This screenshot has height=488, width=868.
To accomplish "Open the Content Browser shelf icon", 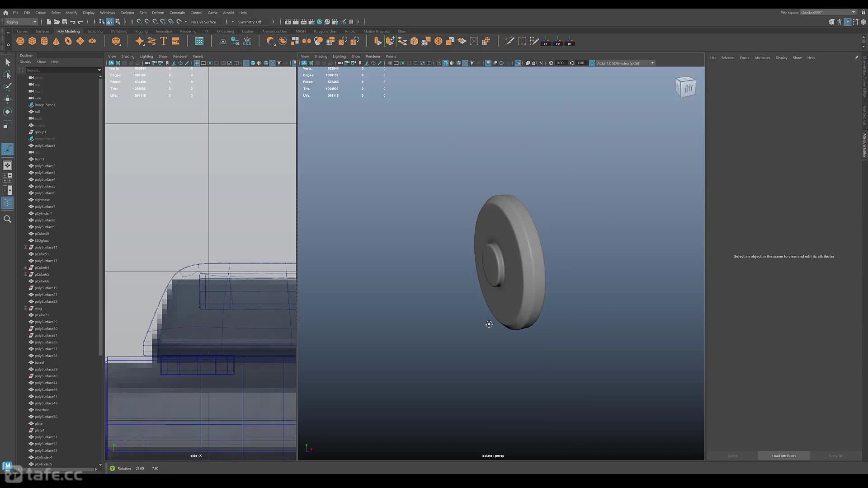I will (199, 41).
